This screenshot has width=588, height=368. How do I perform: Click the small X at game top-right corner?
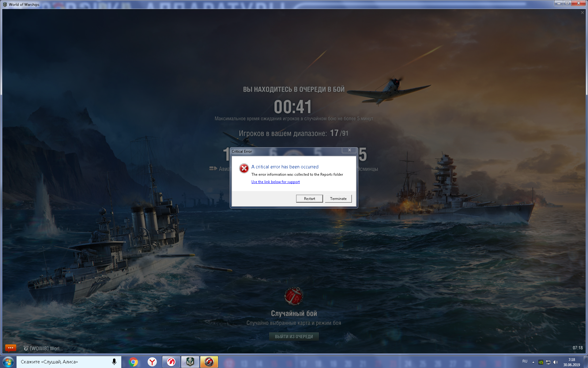[582, 13]
